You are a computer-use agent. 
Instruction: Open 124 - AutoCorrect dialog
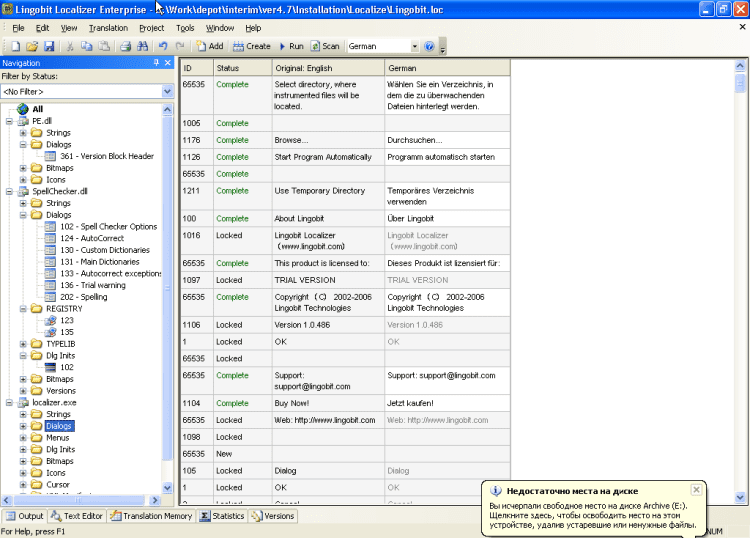click(84, 238)
